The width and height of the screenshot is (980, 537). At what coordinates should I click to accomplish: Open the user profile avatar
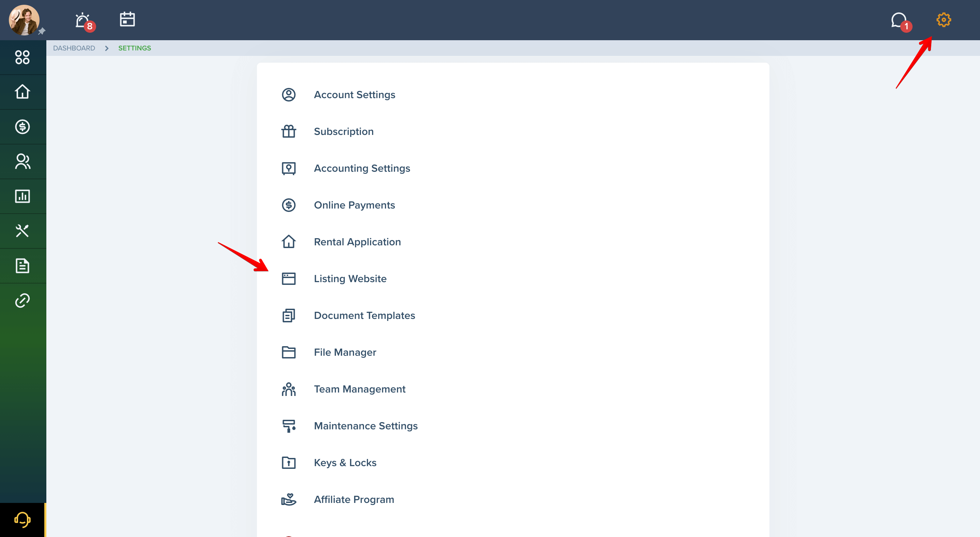[x=24, y=20]
